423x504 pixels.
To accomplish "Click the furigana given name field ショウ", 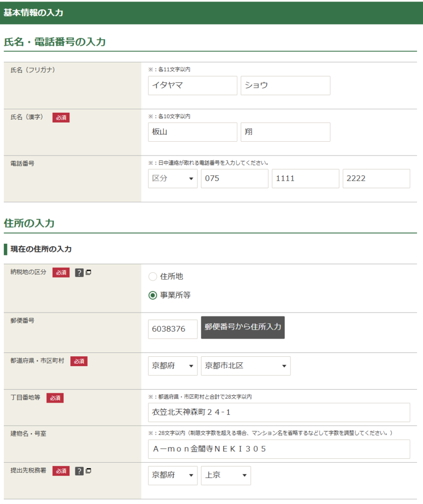I will tap(285, 85).
